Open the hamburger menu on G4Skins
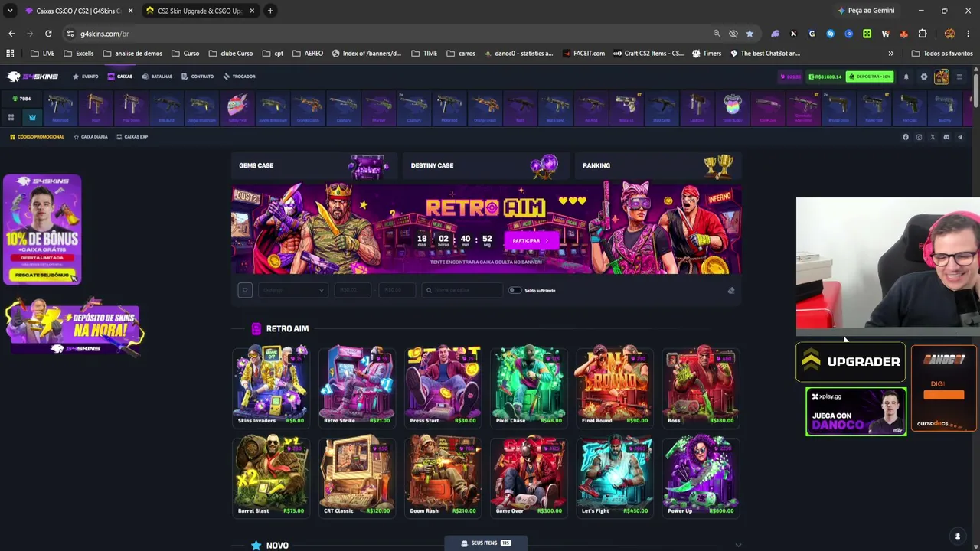The image size is (980, 551). [x=959, y=77]
